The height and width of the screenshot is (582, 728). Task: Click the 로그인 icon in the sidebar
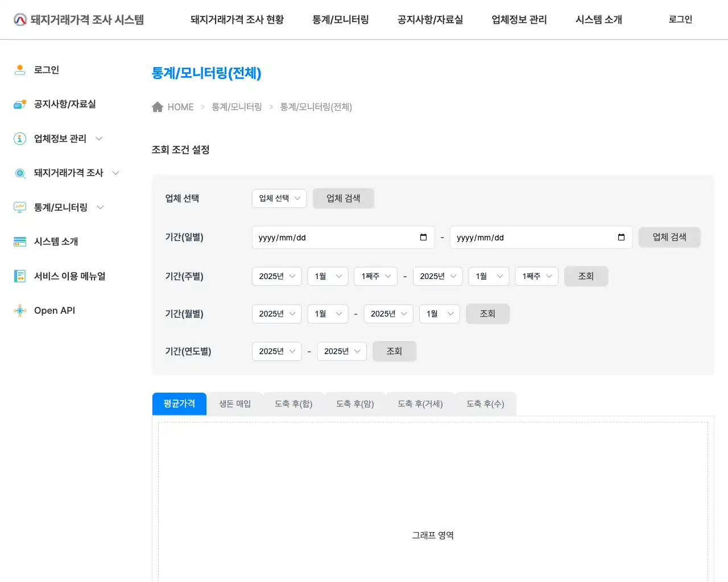click(x=19, y=69)
